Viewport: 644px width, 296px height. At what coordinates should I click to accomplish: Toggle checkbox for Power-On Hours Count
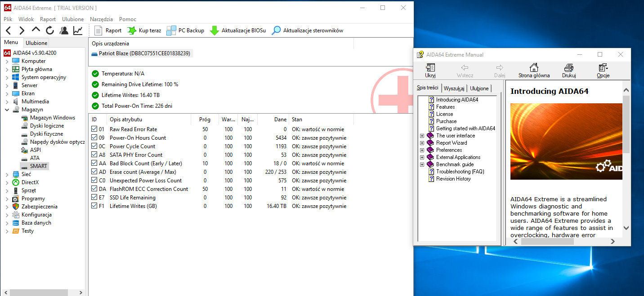click(94, 138)
